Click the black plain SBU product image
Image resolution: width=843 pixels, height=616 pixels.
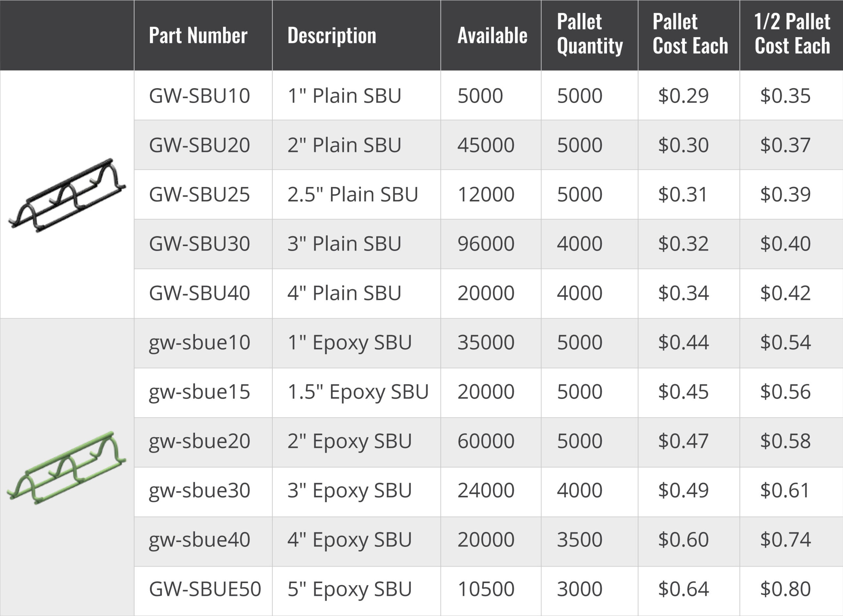coord(67,195)
